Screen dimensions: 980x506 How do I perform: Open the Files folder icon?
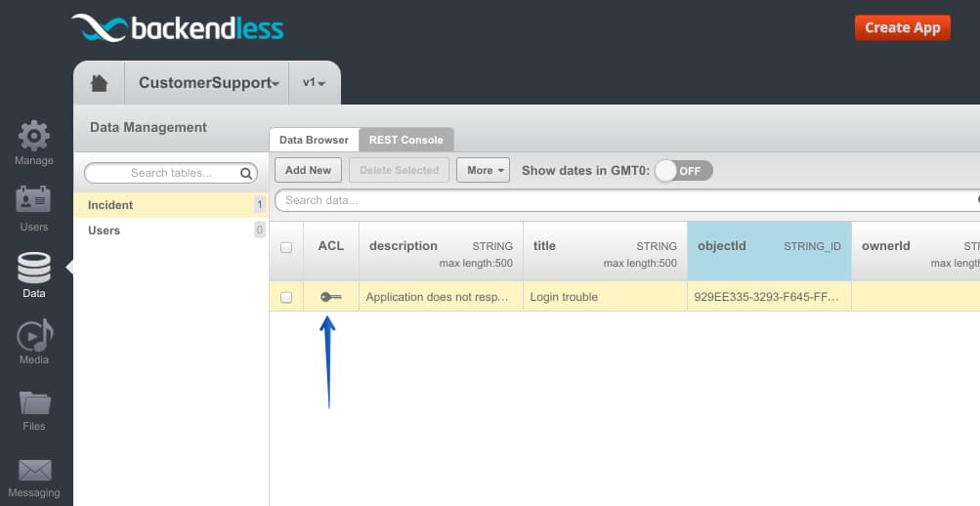(x=34, y=402)
